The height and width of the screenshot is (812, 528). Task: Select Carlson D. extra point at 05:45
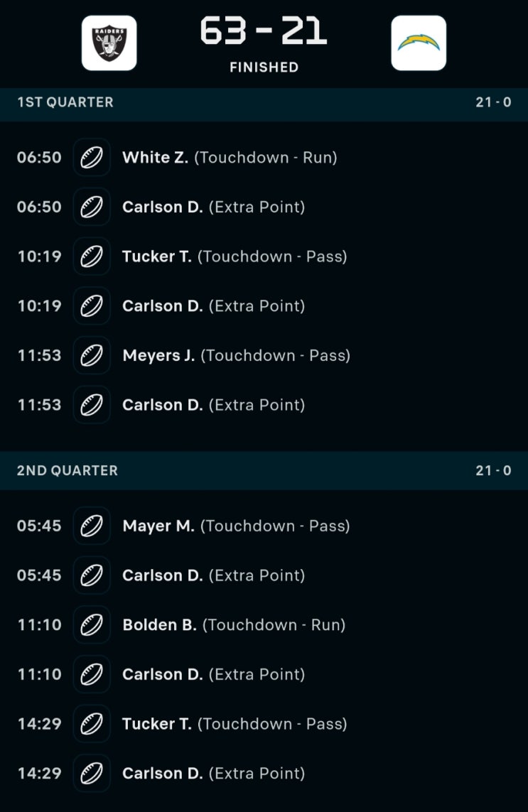tap(213, 575)
